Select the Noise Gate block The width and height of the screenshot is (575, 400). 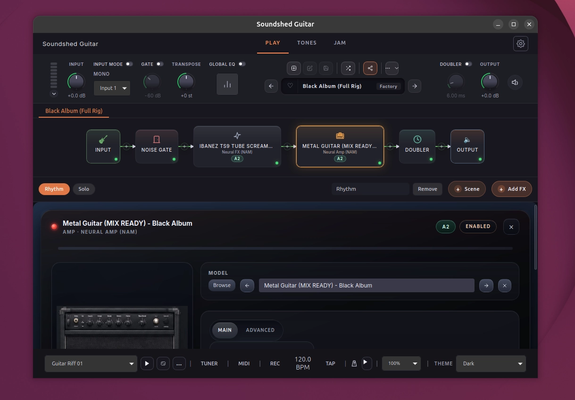point(157,146)
